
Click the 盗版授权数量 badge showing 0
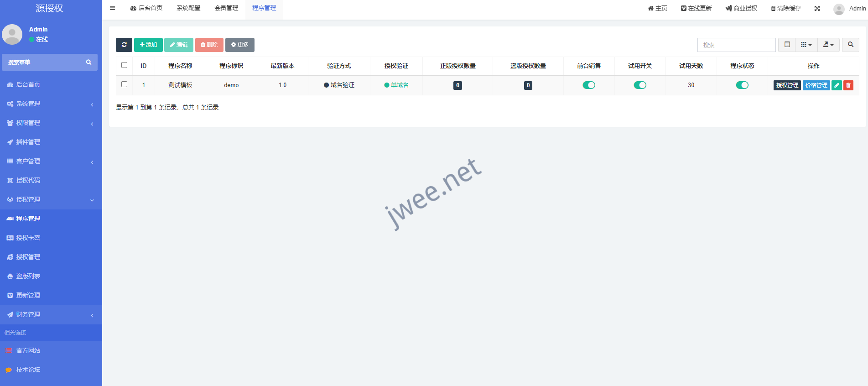click(528, 85)
